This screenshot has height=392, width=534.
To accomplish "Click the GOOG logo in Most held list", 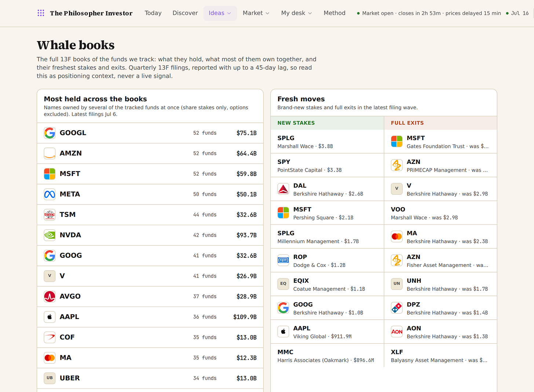I will click(50, 256).
